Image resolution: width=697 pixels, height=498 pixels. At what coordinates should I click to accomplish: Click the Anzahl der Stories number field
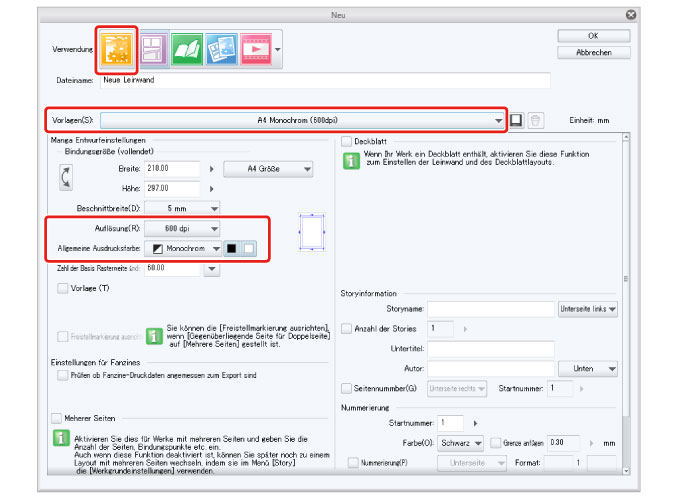(x=440, y=329)
